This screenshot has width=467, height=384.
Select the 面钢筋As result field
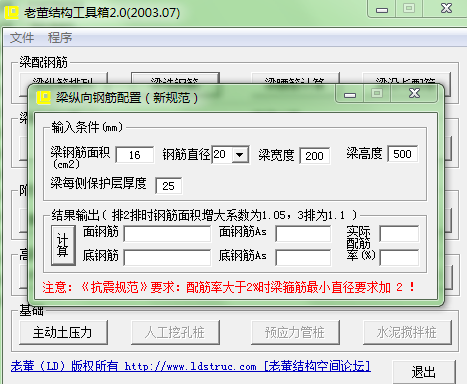[303, 234]
